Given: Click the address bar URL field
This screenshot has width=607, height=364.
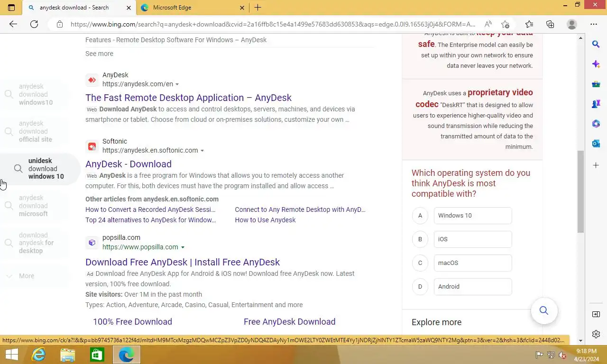Looking at the screenshot, I should pyautogui.click(x=273, y=24).
